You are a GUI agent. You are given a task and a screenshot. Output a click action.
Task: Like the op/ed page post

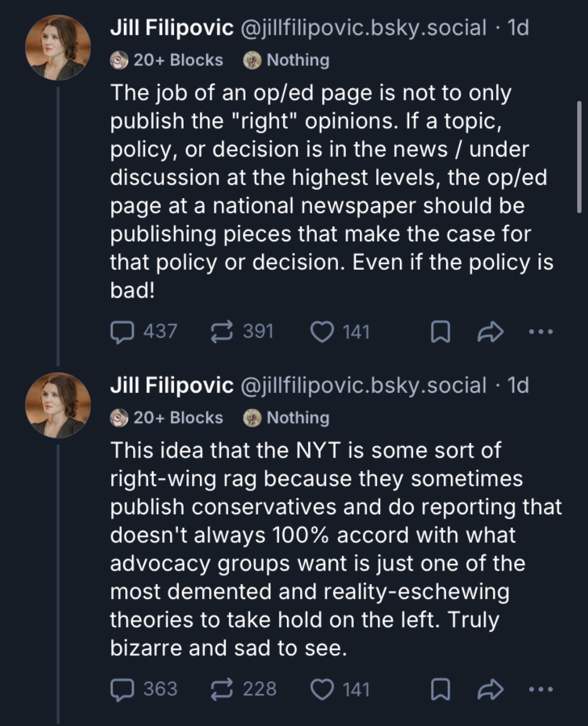tap(322, 333)
